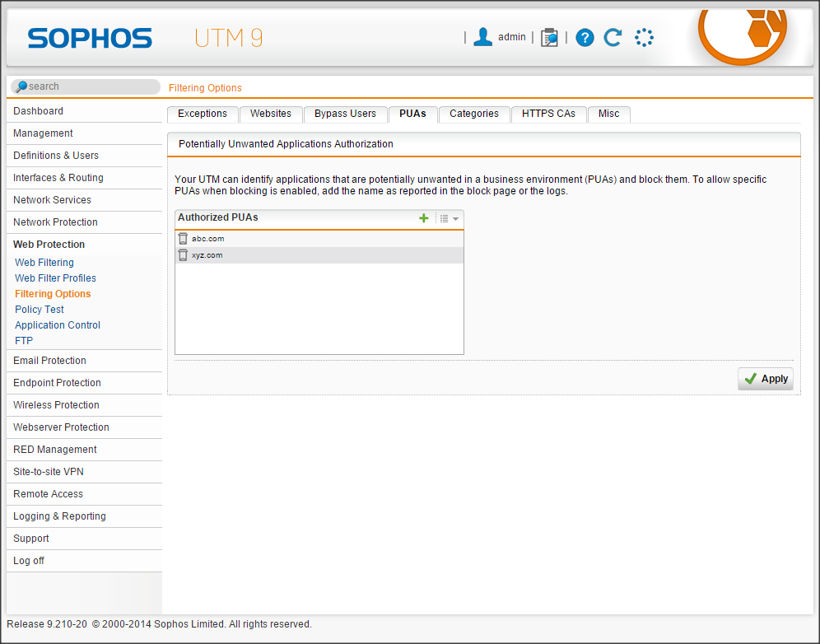Switch to the HTTPS CAs tab

point(548,114)
